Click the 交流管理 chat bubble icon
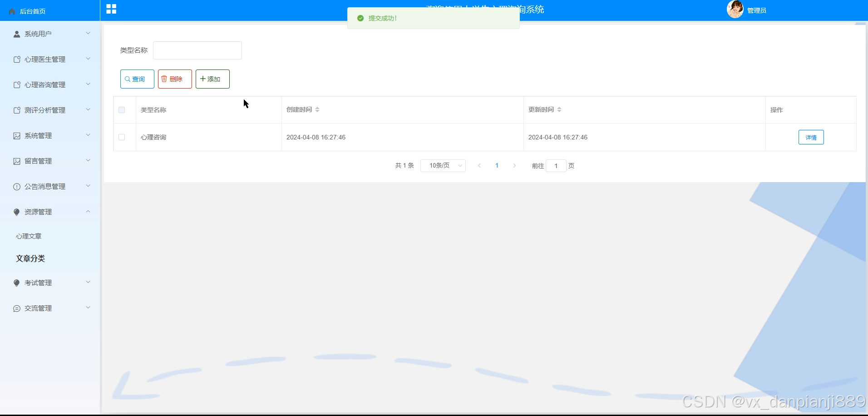This screenshot has height=416, width=868. coord(17,308)
